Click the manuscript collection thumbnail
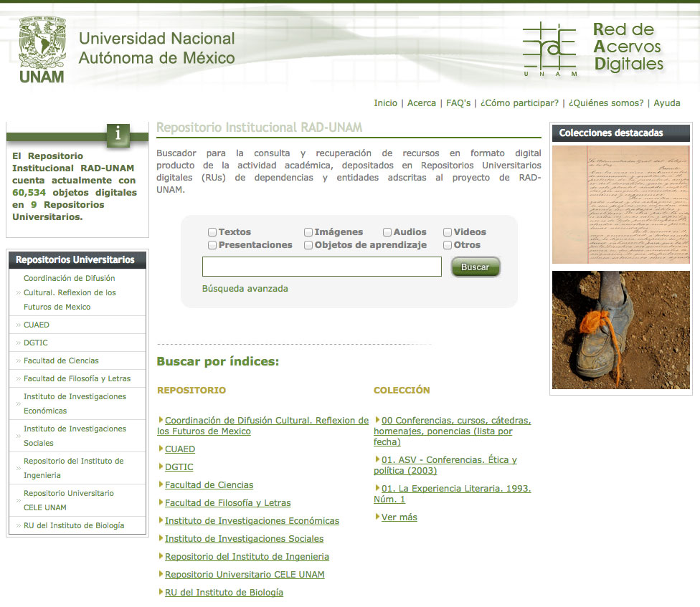Viewport: 700px width, 607px height. [621, 205]
